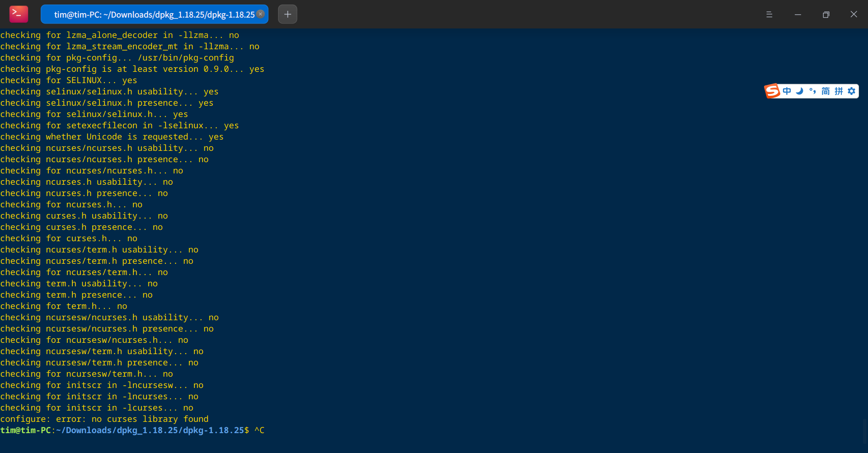Viewport: 868px width, 453px height.
Task: Click 'checking for ncurses/ncurses.h... no' line
Action: (x=92, y=171)
